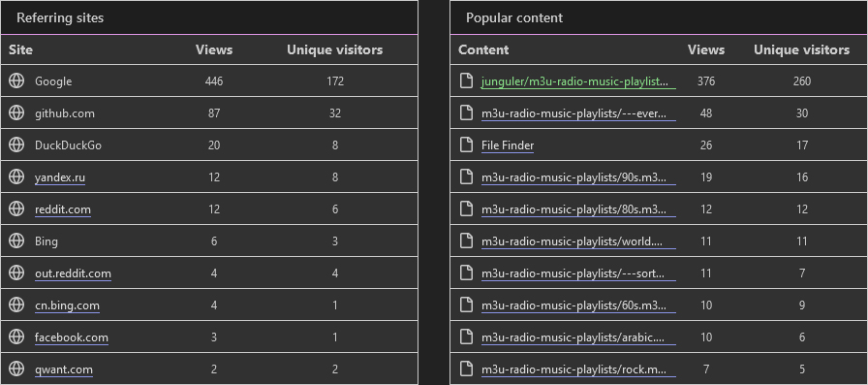Open the world playlist content link
Viewport: 868px width, 385px height.
pos(578,241)
